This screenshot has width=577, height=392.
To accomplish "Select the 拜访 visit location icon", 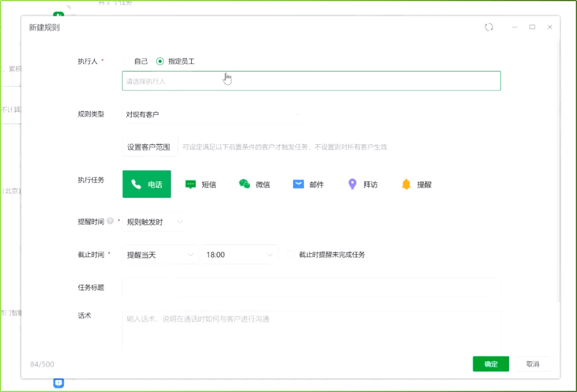I will (x=352, y=184).
